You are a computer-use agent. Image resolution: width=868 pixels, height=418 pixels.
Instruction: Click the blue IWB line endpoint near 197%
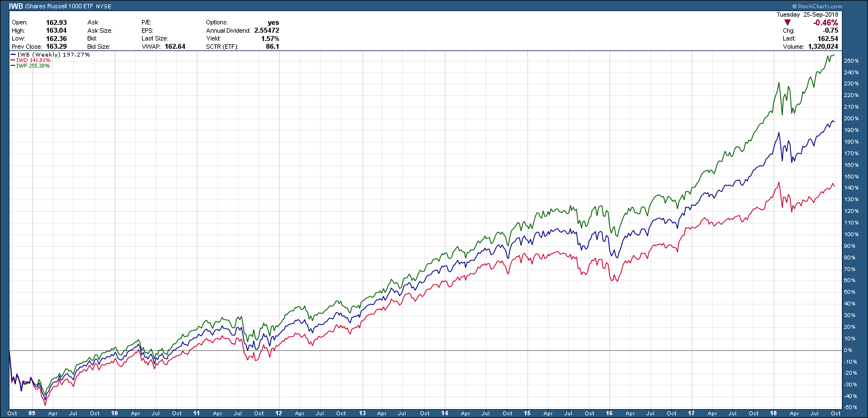coord(834,122)
